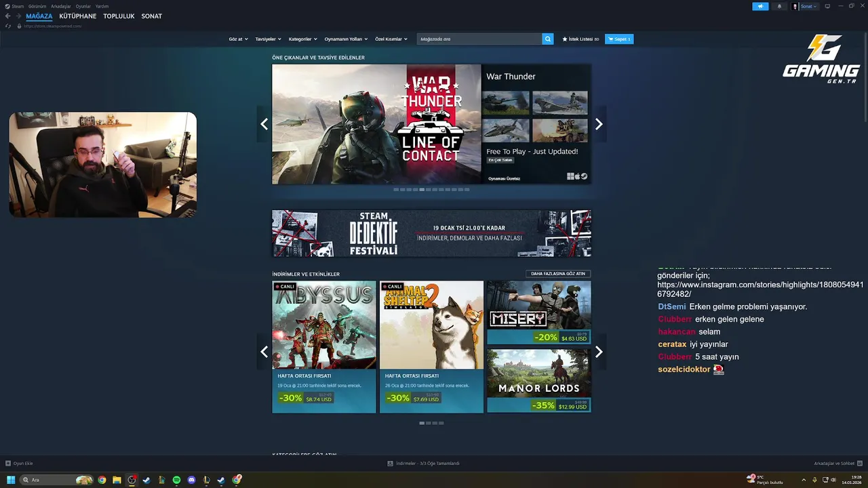Click DAHA FAZLASINA GÖZ ATIN button
868x488 pixels.
click(x=558, y=274)
